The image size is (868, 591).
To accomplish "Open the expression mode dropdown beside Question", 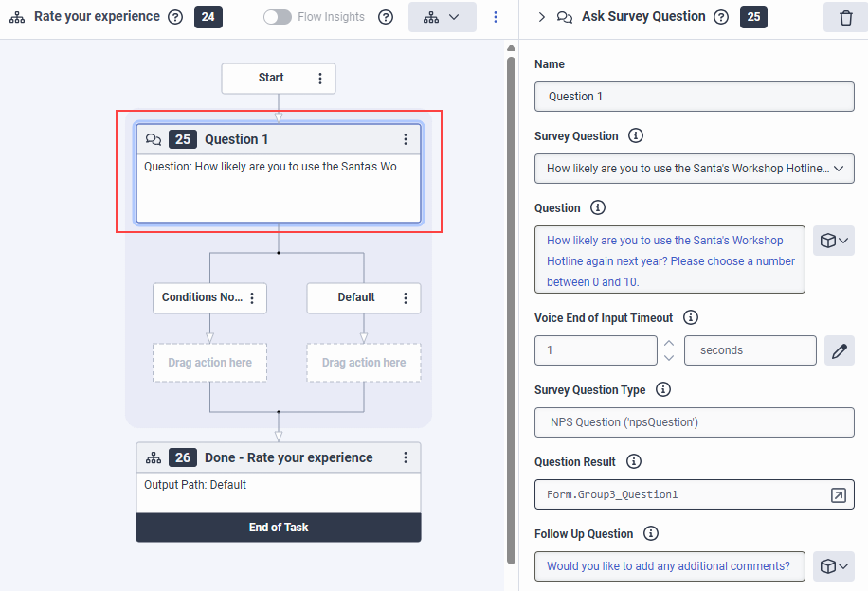I will 834,241.
